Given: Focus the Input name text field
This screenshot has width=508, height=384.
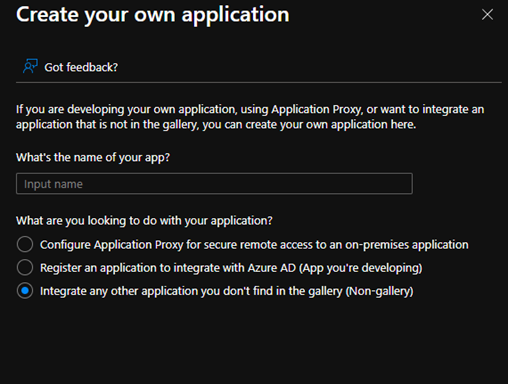Looking at the screenshot, I should [x=214, y=184].
